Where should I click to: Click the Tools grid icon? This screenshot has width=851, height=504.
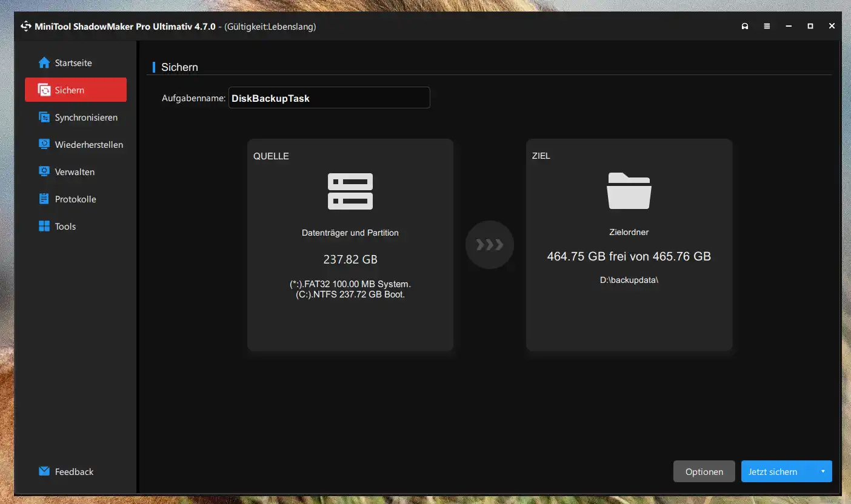pos(44,227)
